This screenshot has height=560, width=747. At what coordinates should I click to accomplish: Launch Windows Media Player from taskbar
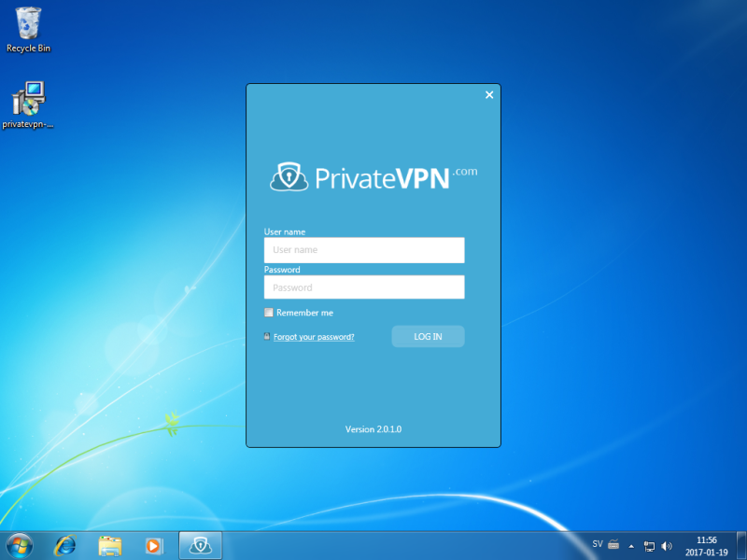point(154,545)
